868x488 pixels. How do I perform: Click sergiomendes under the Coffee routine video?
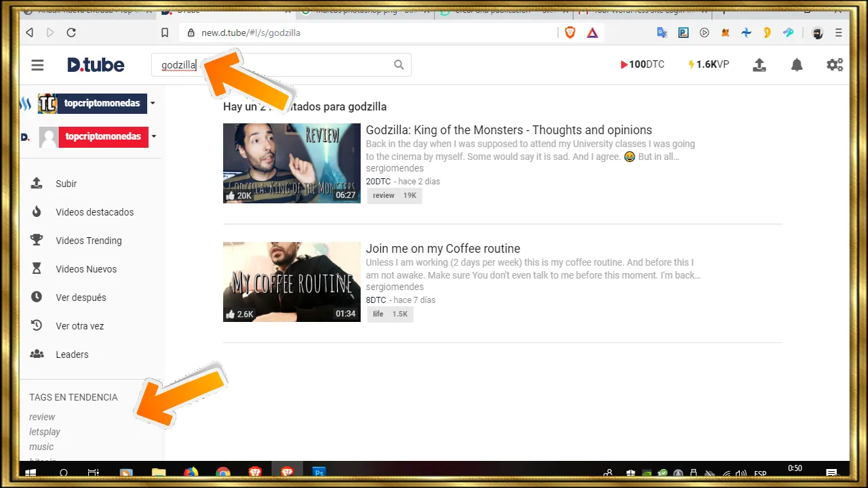click(x=395, y=287)
